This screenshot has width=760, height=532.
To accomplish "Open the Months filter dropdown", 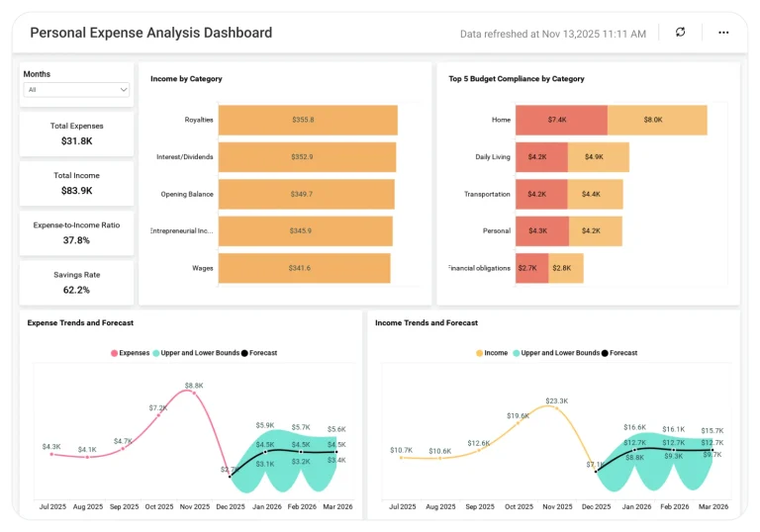I will tap(76, 90).
